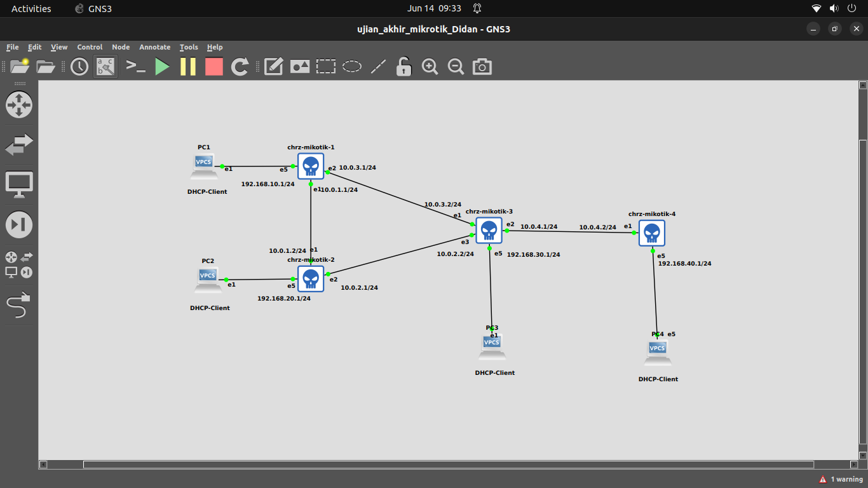This screenshot has height=488, width=868.
Task: Toggle the lock items padlock icon
Action: pyautogui.click(x=403, y=66)
